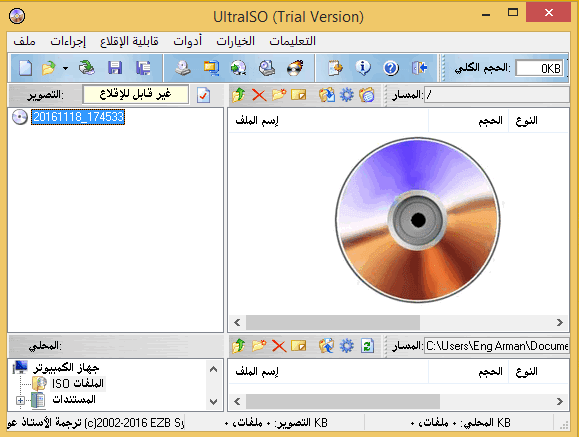Click the Burn CD/DVD image icon
This screenshot has width=579, height=437.
point(295,68)
